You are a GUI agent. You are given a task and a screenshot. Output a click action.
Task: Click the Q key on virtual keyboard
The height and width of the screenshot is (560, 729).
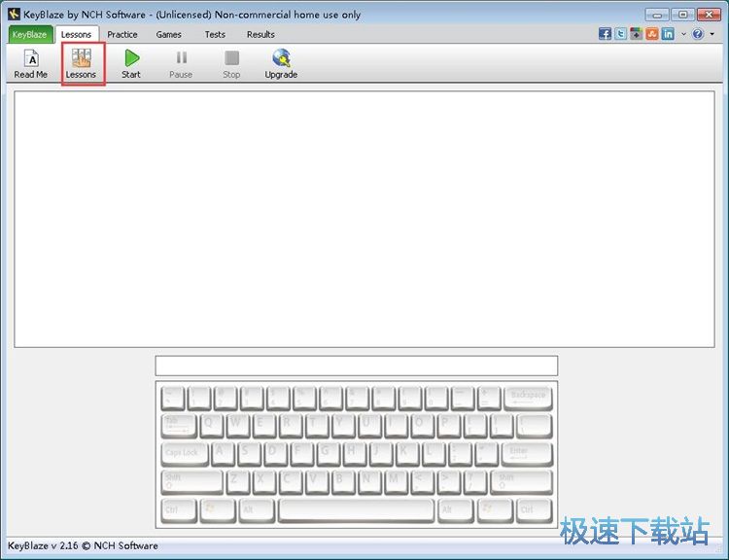(x=212, y=427)
